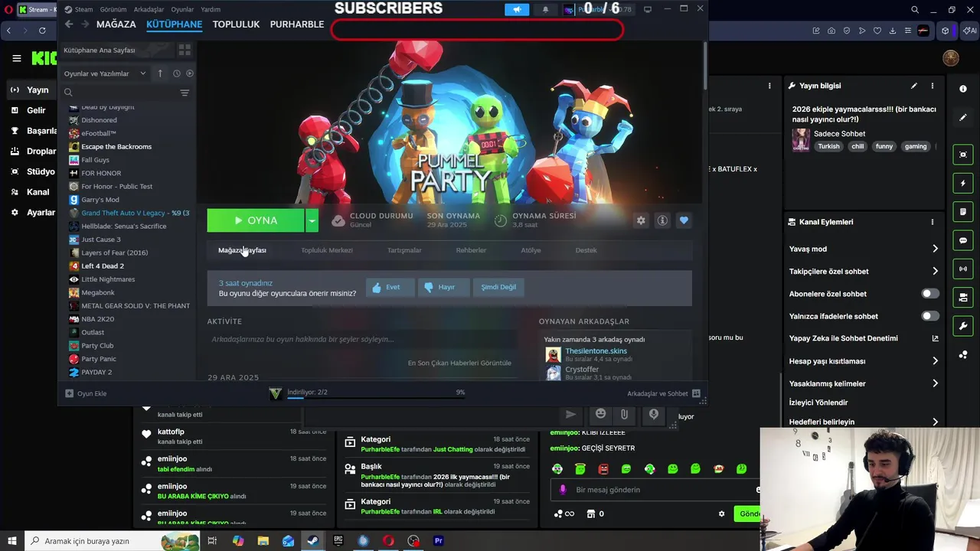This screenshot has width=980, height=551.
Task: Open Opera downloads icon
Action: (x=892, y=31)
